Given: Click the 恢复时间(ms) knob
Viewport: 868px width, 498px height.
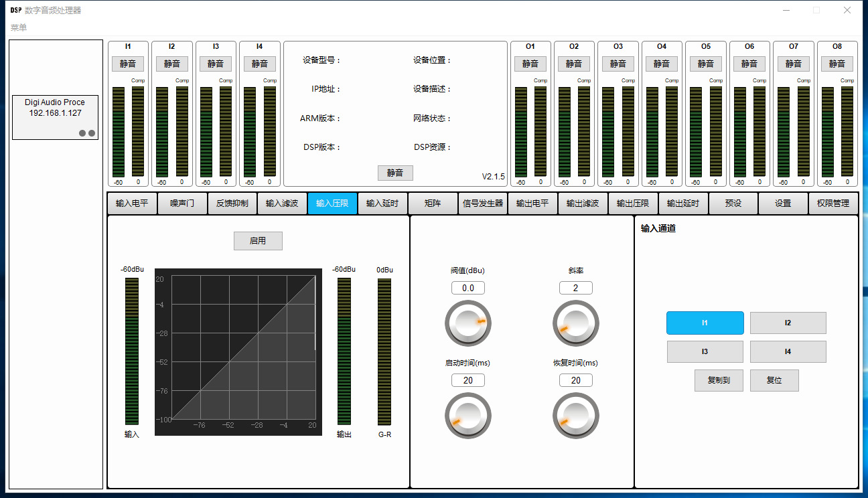Looking at the screenshot, I should pos(576,416).
